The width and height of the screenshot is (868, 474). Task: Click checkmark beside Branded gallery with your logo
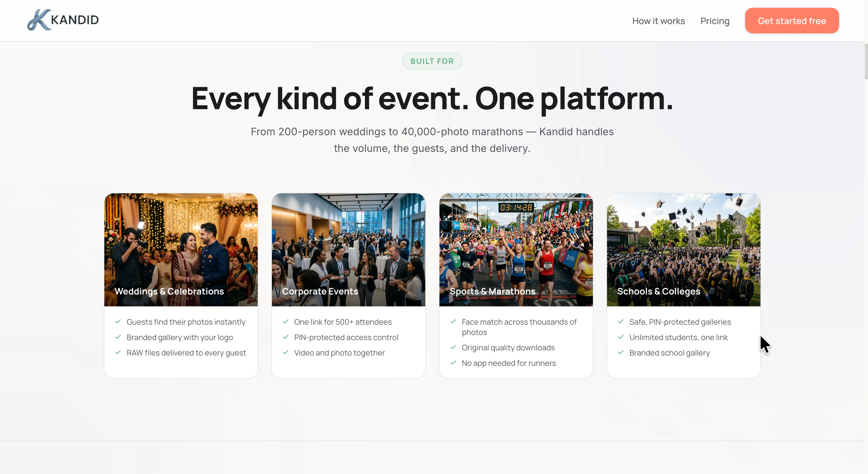(118, 337)
